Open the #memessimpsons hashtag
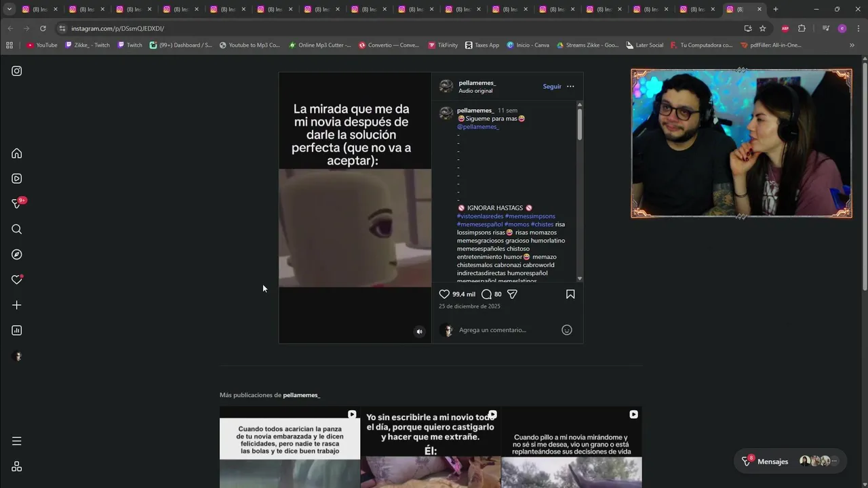Viewport: 868px width, 488px height. coord(530,216)
